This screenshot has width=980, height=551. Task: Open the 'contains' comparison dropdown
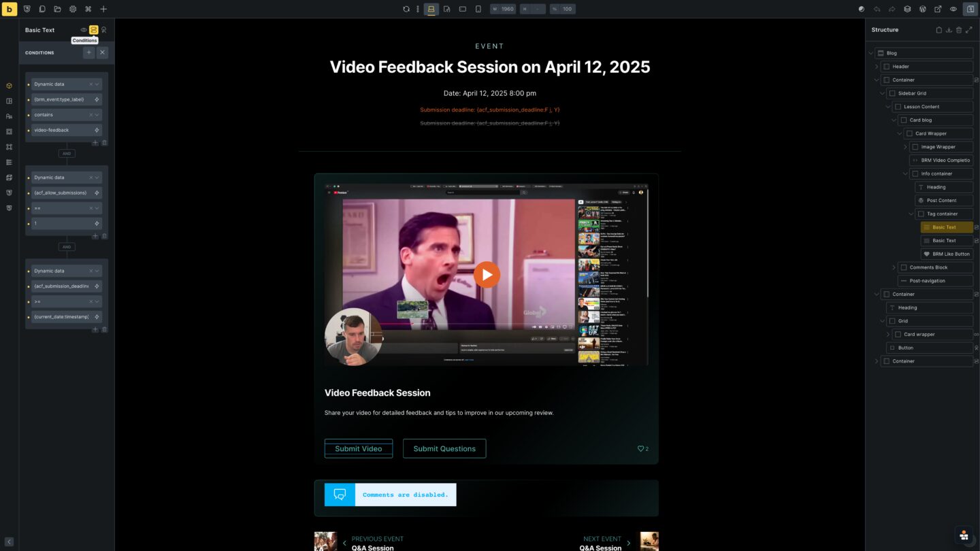pos(67,115)
